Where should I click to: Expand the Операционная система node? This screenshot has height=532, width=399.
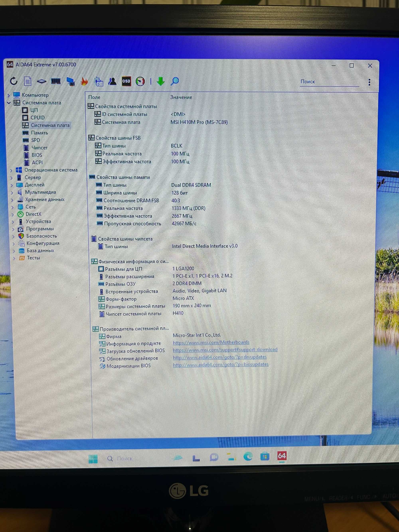(x=11, y=170)
